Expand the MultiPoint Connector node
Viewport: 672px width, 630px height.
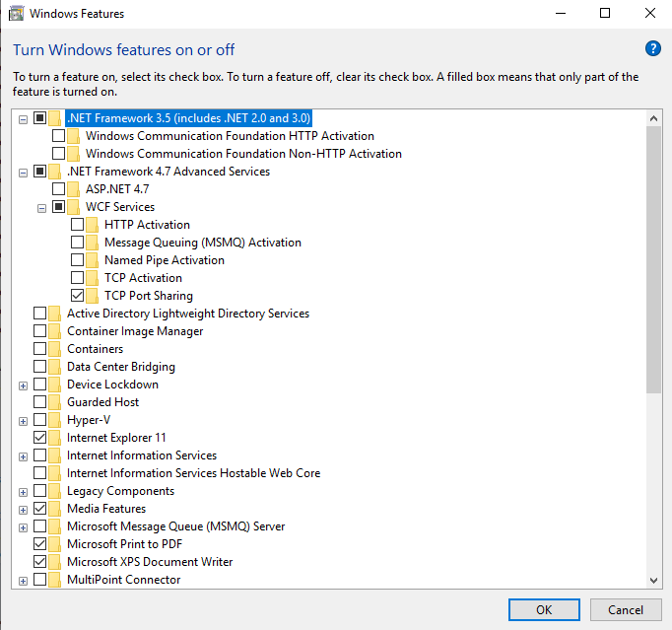tap(23, 581)
